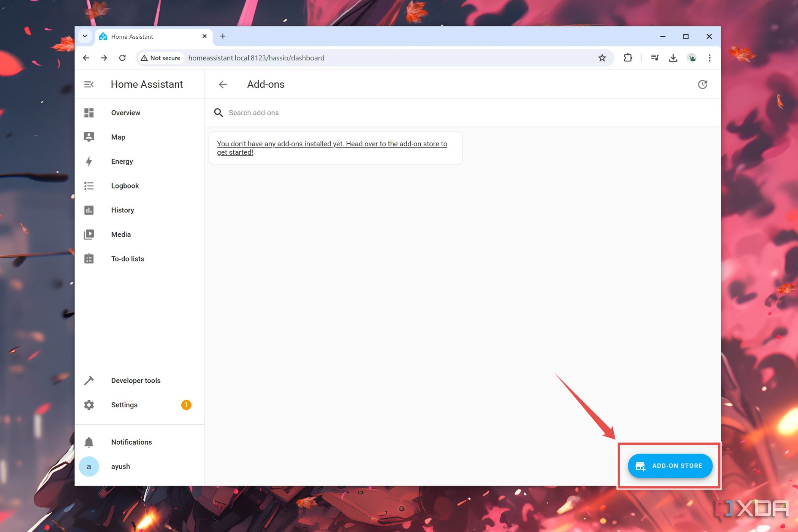This screenshot has width=798, height=532.
Task: Click the ADD-ON STORE button
Action: (670, 465)
